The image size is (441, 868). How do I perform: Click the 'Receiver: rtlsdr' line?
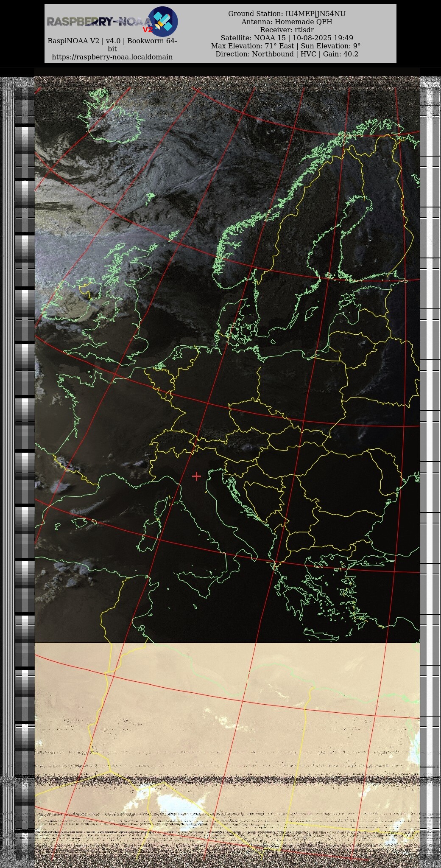click(x=287, y=30)
